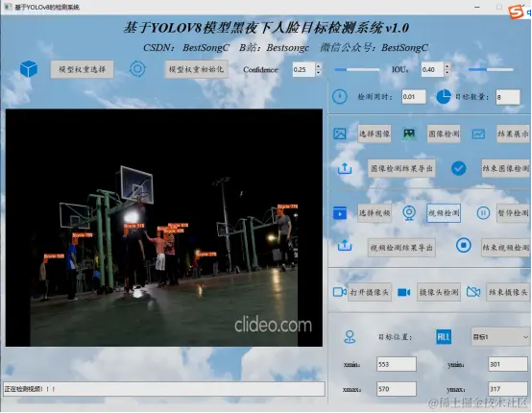The width and height of the screenshot is (532, 413).
Task: Click the pause circle icon
Action: tap(483, 213)
